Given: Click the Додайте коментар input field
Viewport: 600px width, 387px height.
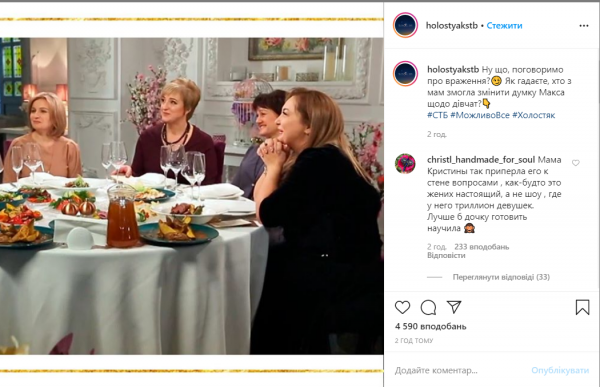Looking at the screenshot, I should pos(459,371).
